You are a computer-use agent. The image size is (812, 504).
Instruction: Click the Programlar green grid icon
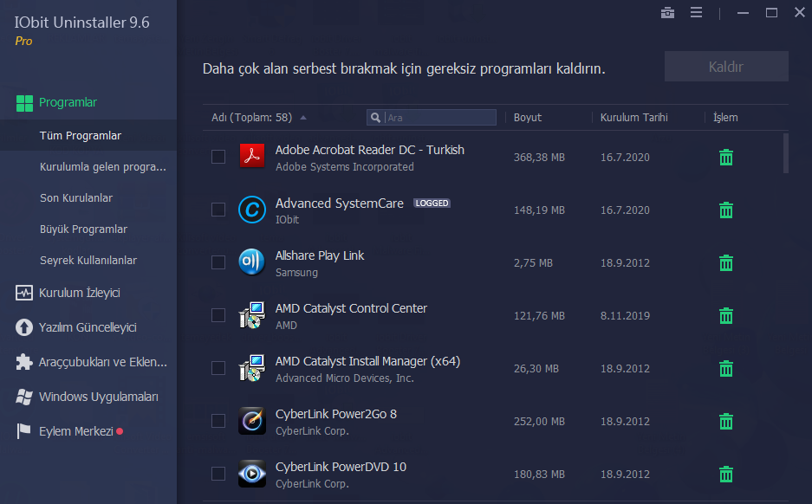click(x=24, y=103)
